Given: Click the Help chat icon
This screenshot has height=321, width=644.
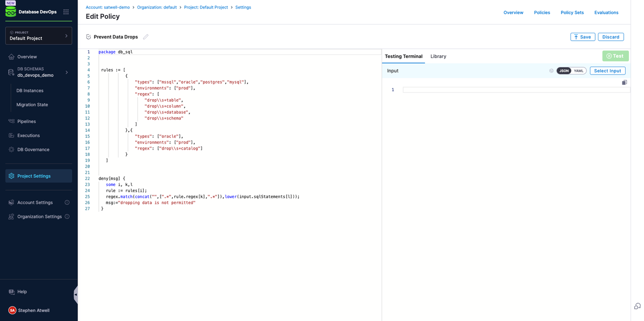Looking at the screenshot, I should point(11,292).
